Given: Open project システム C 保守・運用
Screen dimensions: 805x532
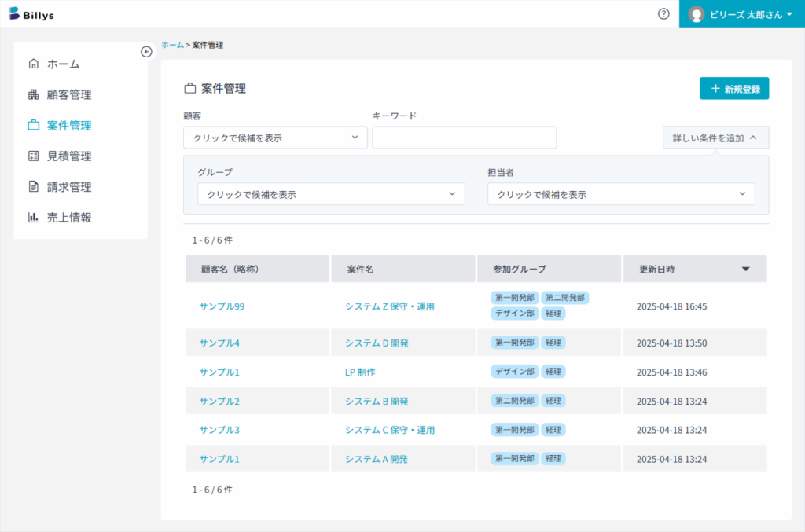Looking at the screenshot, I should click(x=390, y=430).
